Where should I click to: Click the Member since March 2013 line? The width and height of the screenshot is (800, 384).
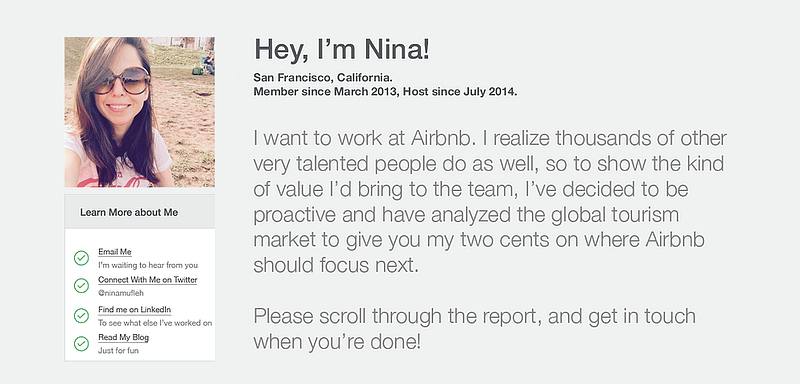click(385, 92)
